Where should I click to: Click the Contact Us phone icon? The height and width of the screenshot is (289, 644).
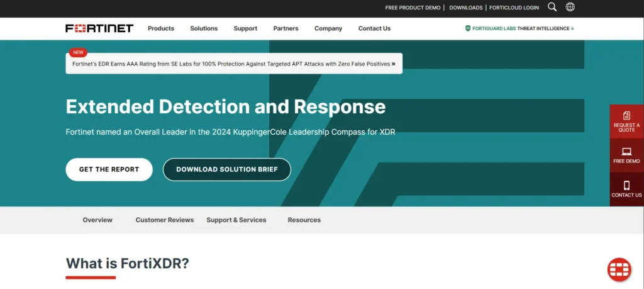(x=626, y=185)
